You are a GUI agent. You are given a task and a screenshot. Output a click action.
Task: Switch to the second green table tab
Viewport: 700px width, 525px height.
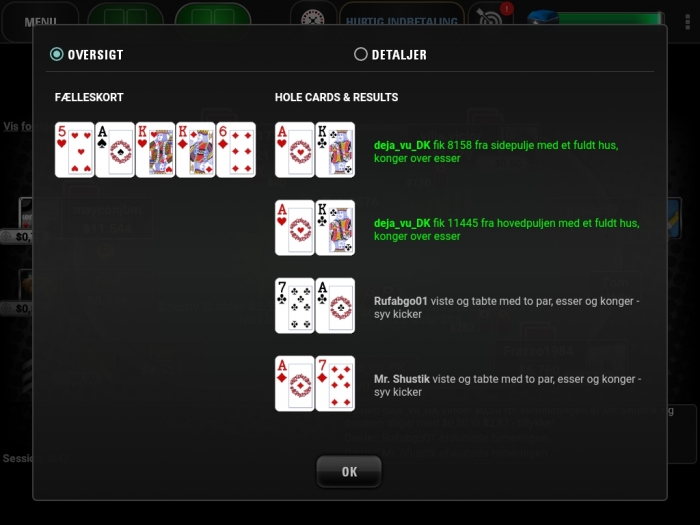click(x=213, y=18)
